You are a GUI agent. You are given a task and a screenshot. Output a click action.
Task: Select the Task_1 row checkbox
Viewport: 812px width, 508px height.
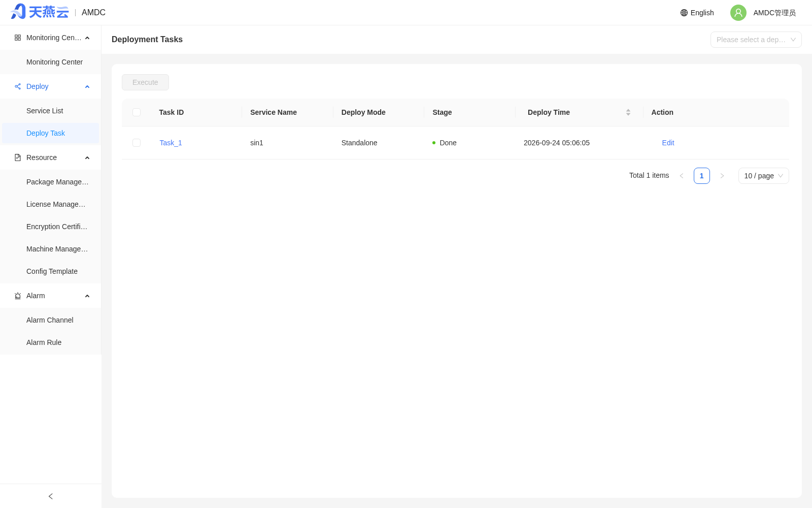pyautogui.click(x=137, y=143)
